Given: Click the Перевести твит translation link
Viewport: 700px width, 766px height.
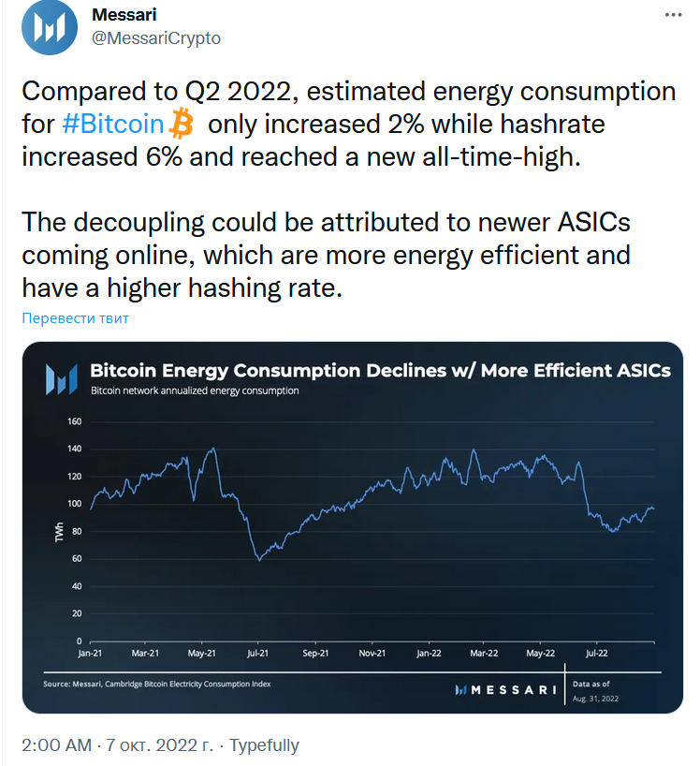Looking at the screenshot, I should click(75, 318).
